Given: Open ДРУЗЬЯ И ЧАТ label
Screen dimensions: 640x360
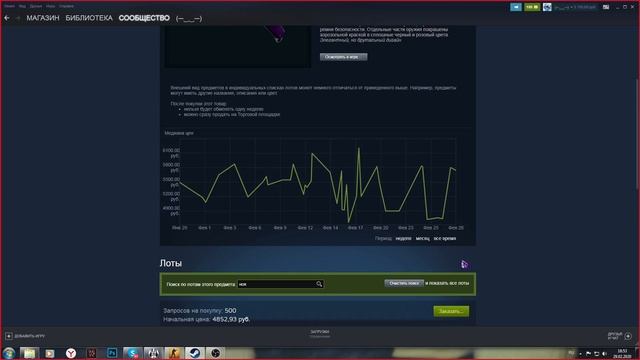Looking at the screenshot, I should tap(615, 336).
